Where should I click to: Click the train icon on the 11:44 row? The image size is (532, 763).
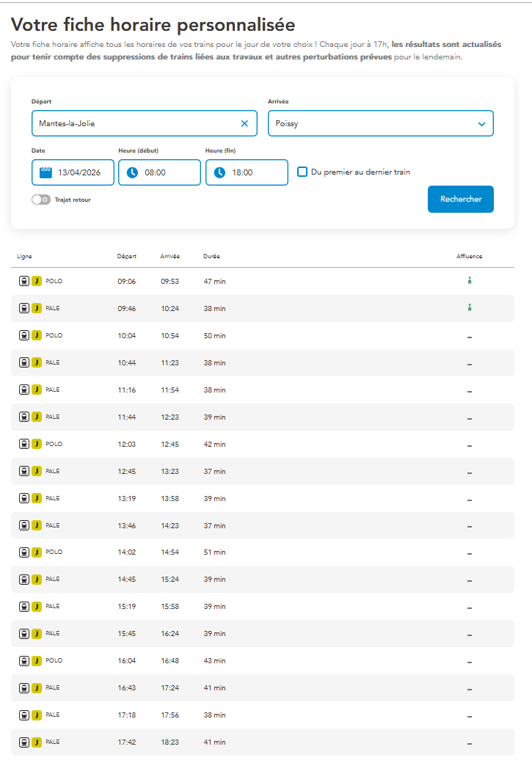(x=24, y=417)
